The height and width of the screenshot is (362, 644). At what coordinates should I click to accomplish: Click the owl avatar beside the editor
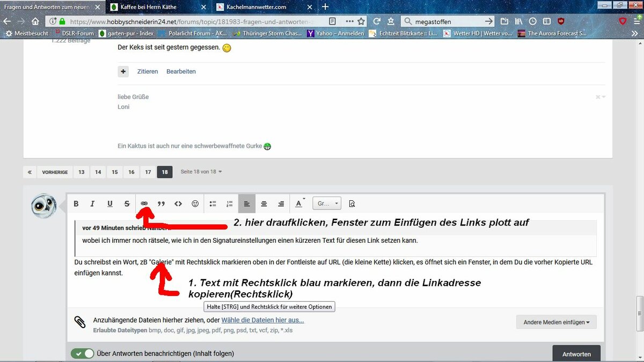[44, 206]
